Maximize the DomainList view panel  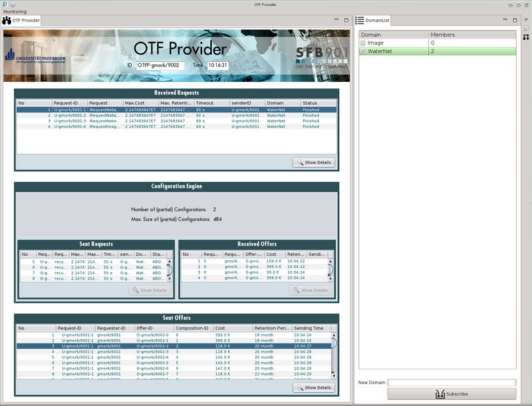coord(515,20)
